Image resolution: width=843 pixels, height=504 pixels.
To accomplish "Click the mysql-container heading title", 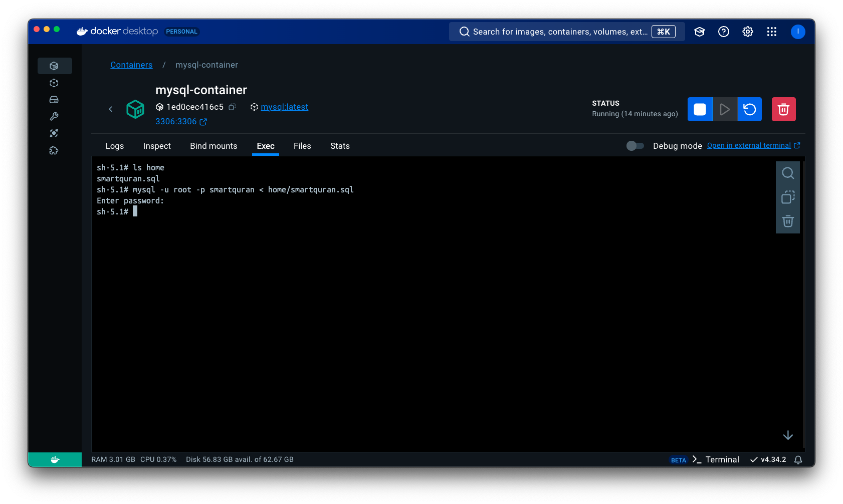I will point(201,90).
